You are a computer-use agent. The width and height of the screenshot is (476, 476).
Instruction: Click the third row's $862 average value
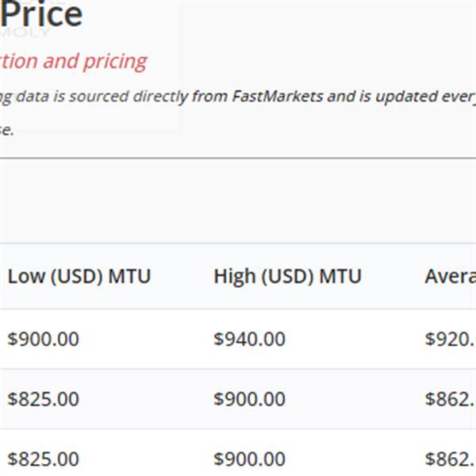450,459
